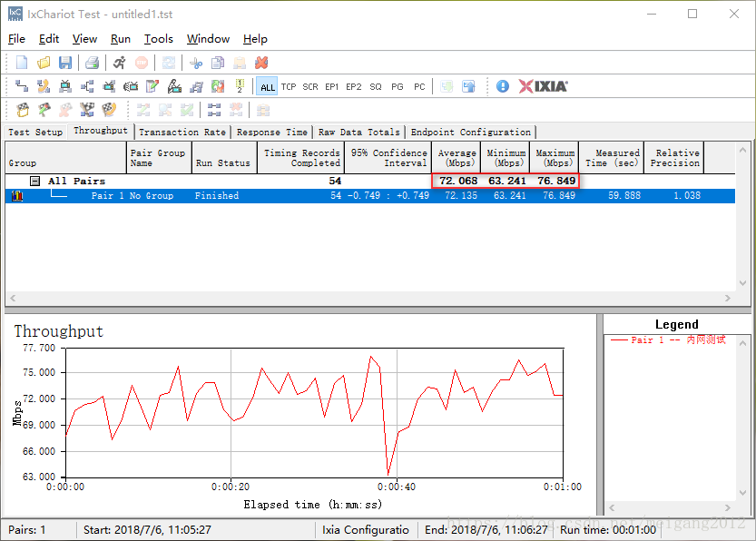The width and height of the screenshot is (756, 541).
Task: Click the Timing Records Completed column header
Action: [301, 158]
